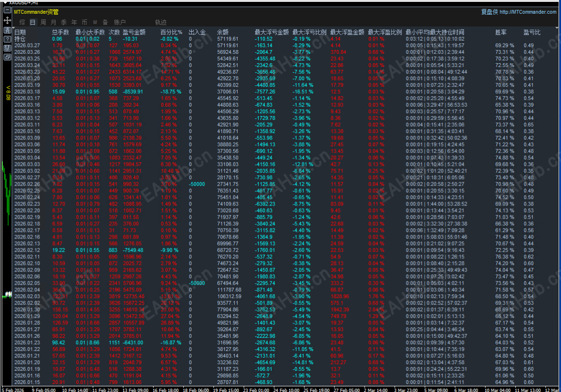Open the 年 yearly tab
The image size is (561, 392).
tap(74, 22)
